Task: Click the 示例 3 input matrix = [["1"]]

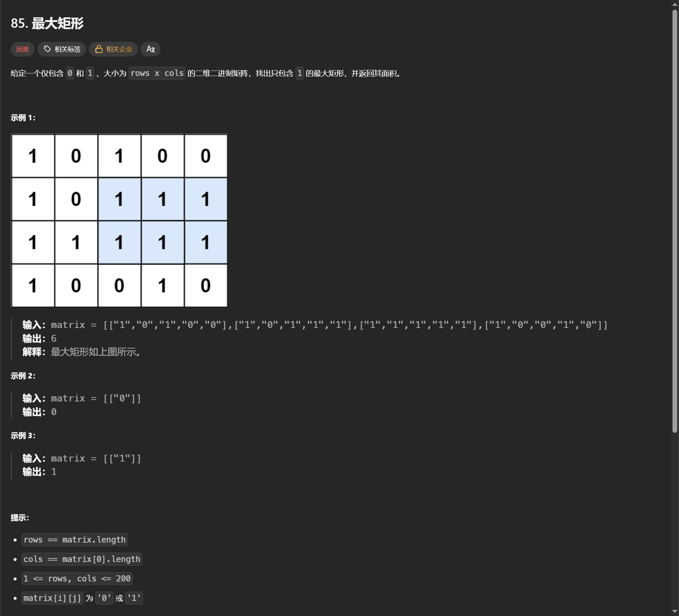Action: click(96, 458)
